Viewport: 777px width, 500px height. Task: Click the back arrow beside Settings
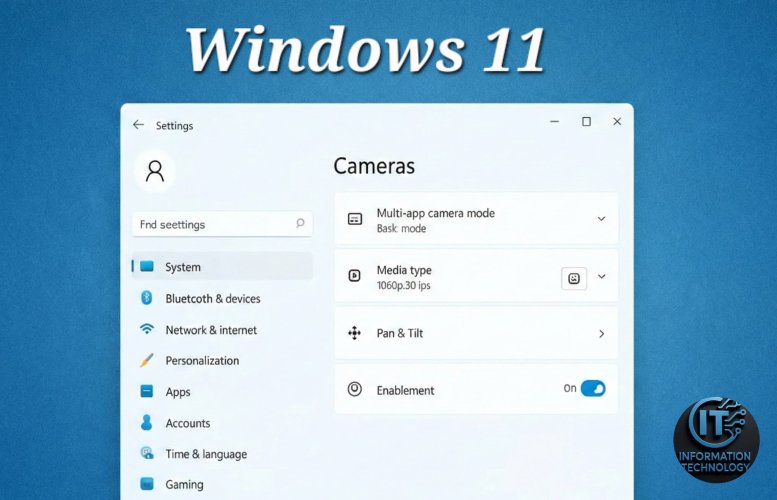pos(138,125)
